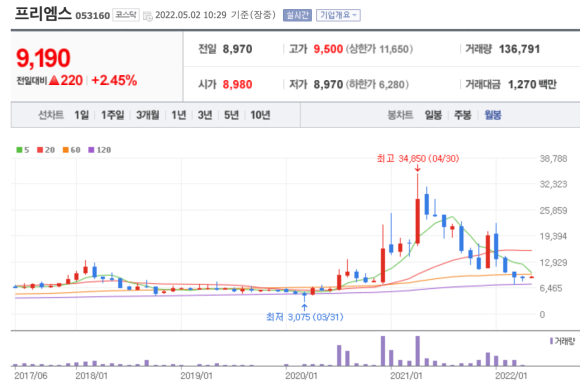Switch to 주봉 weekly candle chart

(x=462, y=115)
